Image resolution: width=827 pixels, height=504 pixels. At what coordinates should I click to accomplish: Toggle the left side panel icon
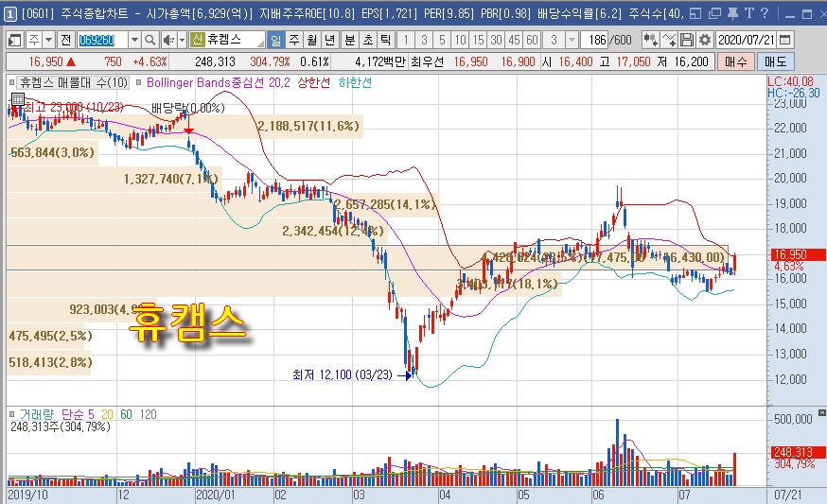[15, 40]
